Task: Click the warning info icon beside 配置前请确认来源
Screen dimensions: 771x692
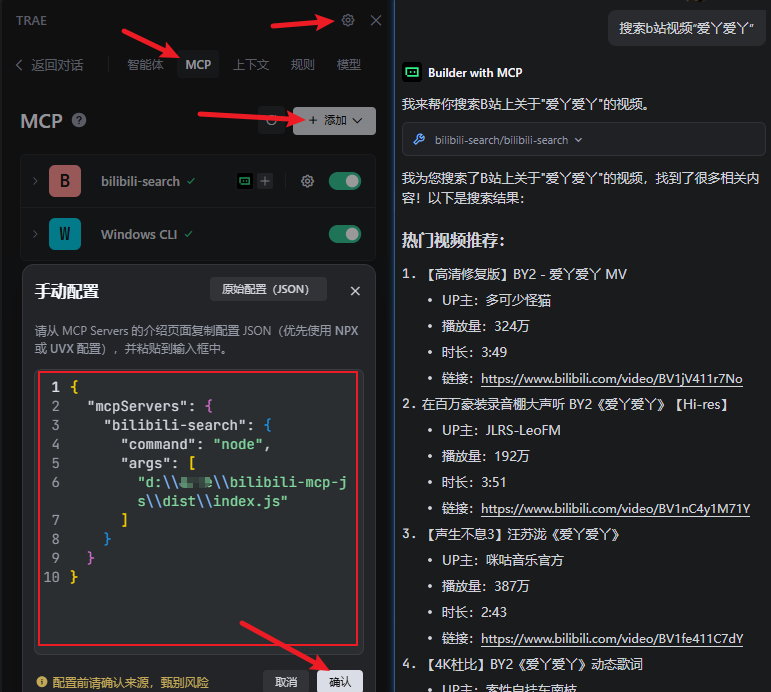Action: [x=42, y=682]
